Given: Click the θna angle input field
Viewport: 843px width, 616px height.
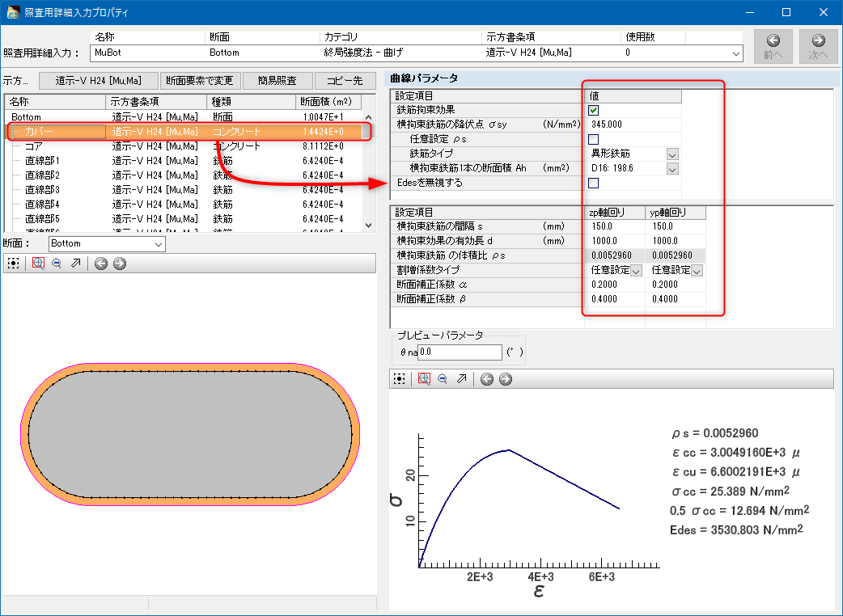Looking at the screenshot, I should click(x=460, y=352).
